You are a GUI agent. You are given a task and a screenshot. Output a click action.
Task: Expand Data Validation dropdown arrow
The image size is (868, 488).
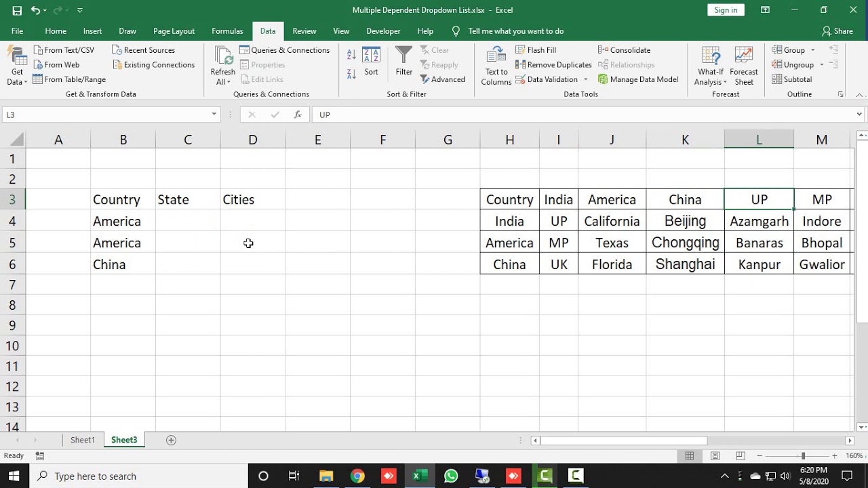click(x=585, y=79)
